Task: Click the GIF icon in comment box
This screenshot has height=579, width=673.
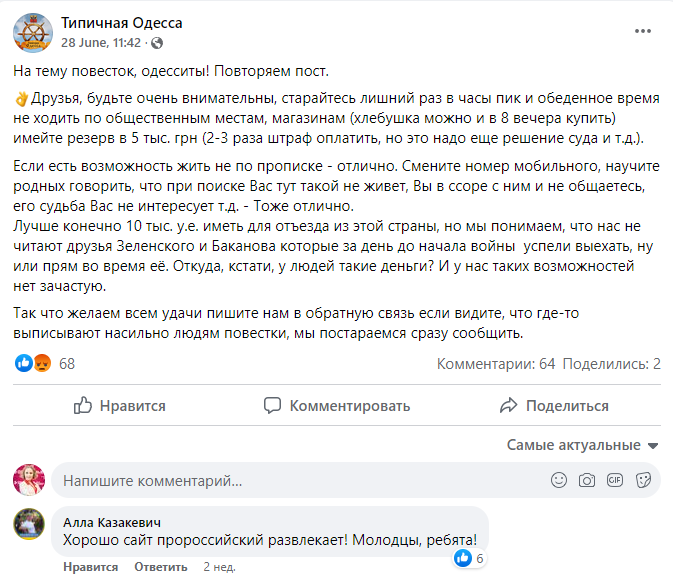Action: click(615, 481)
